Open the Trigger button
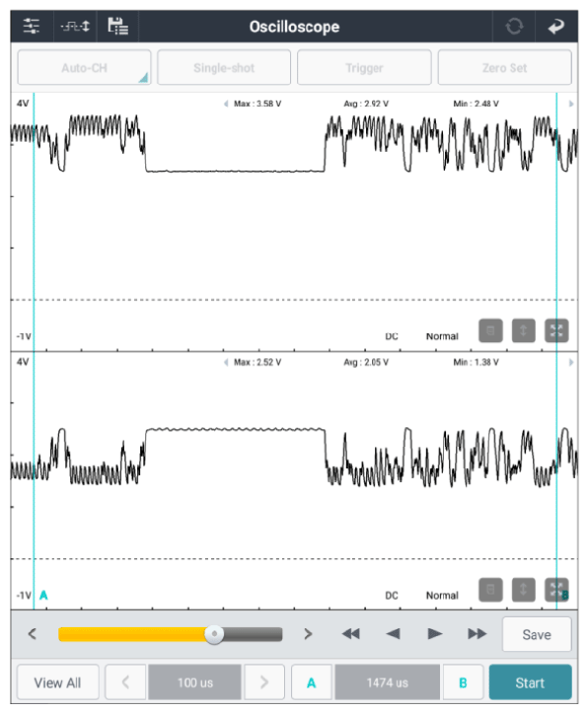 (364, 68)
